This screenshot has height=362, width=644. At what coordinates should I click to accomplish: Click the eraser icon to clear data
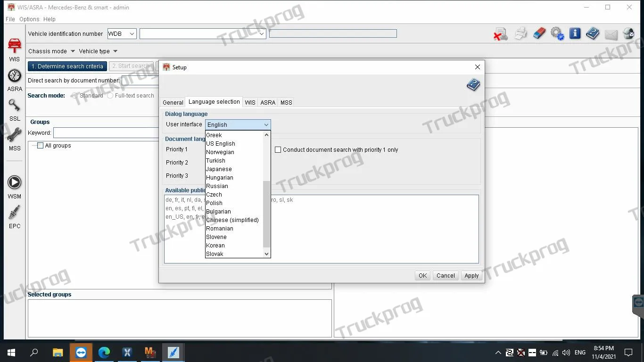click(539, 33)
